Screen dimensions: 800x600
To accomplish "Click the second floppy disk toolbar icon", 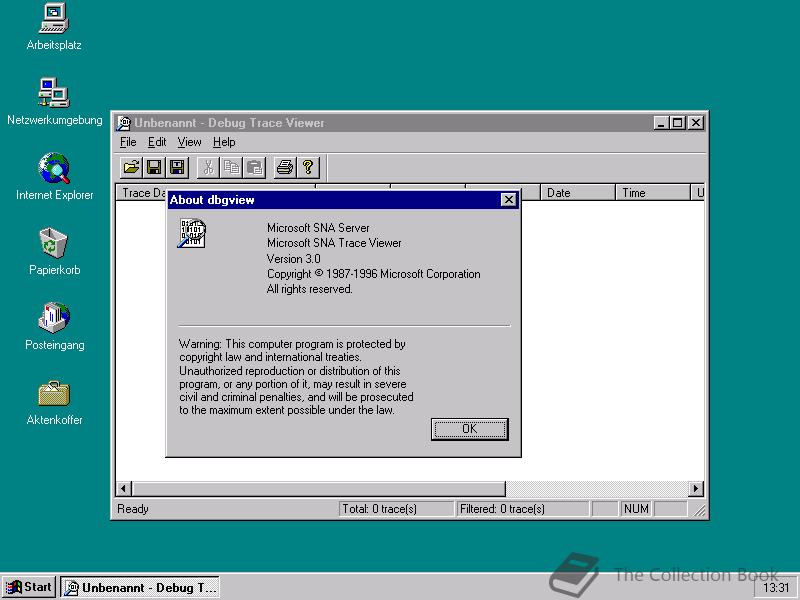I will click(177, 167).
